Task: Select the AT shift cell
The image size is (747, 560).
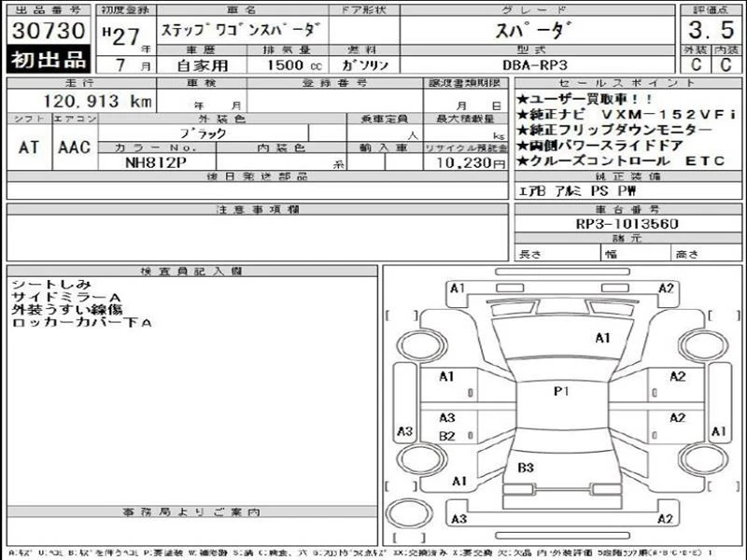Action: [x=29, y=147]
